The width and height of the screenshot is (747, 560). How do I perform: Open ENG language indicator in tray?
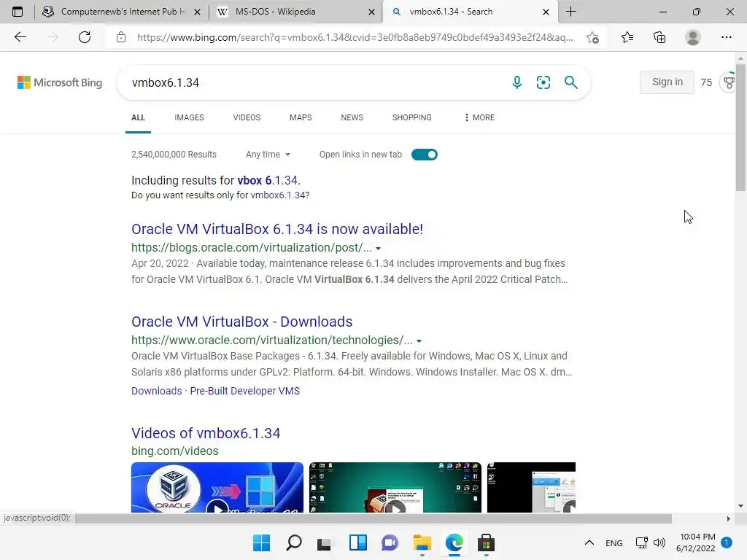pyautogui.click(x=614, y=542)
